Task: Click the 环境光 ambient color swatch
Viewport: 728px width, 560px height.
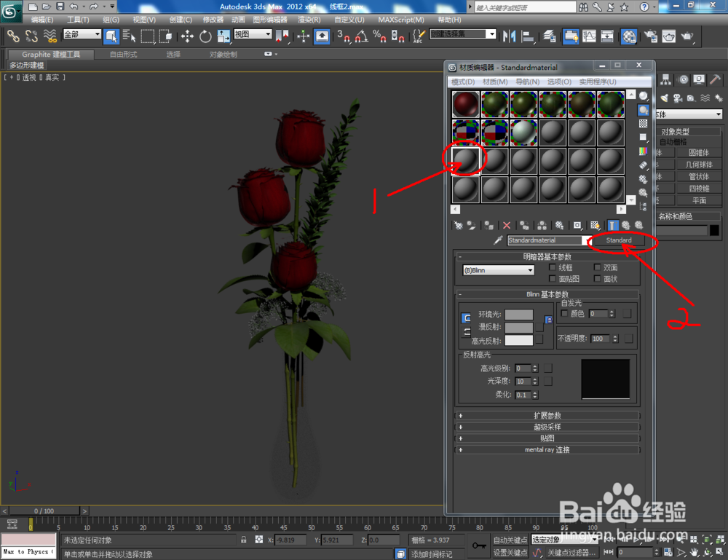Action: [x=518, y=315]
